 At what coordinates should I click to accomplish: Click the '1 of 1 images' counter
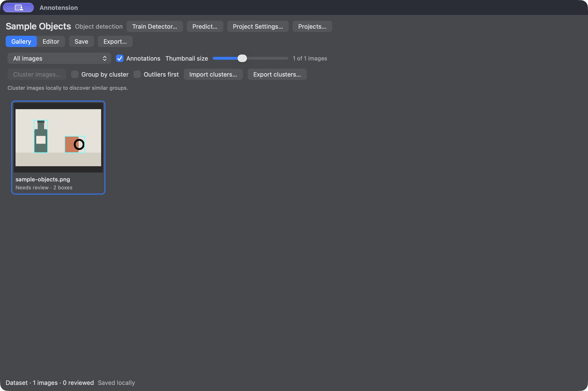coord(310,58)
